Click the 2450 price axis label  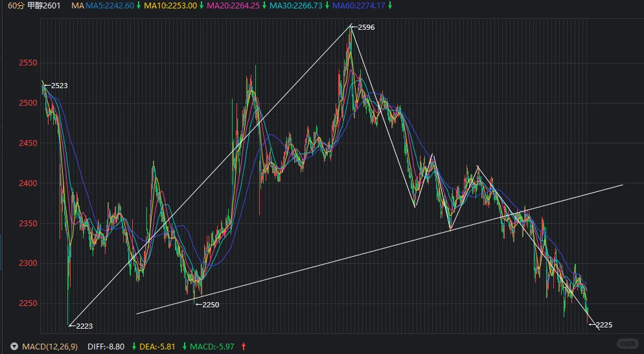pyautogui.click(x=28, y=143)
